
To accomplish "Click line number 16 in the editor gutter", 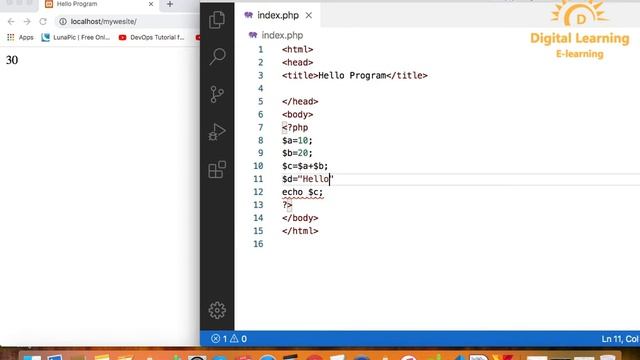I will pyautogui.click(x=258, y=244).
